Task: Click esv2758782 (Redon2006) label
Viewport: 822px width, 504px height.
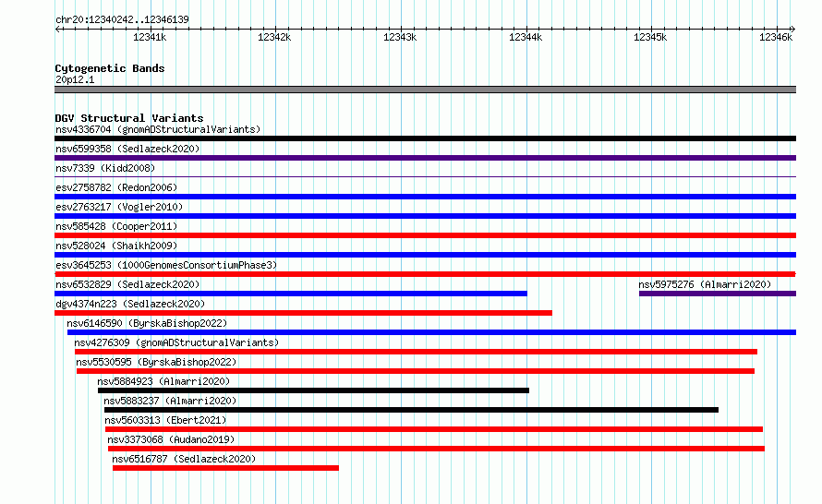Action: pos(116,187)
